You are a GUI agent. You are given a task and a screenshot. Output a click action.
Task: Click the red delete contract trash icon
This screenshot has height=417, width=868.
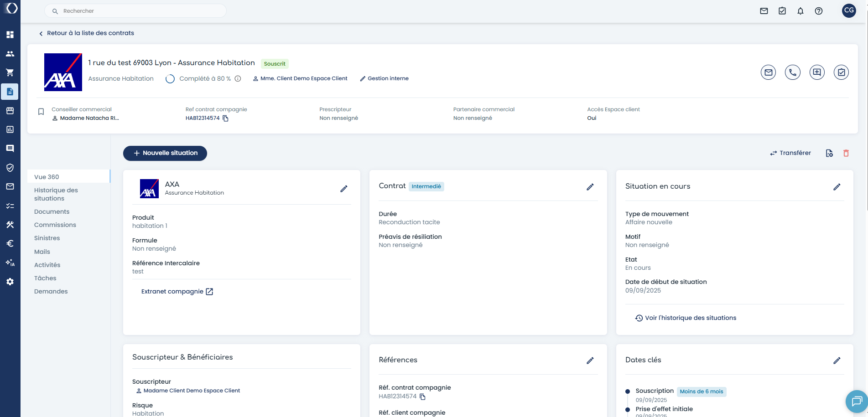(846, 153)
